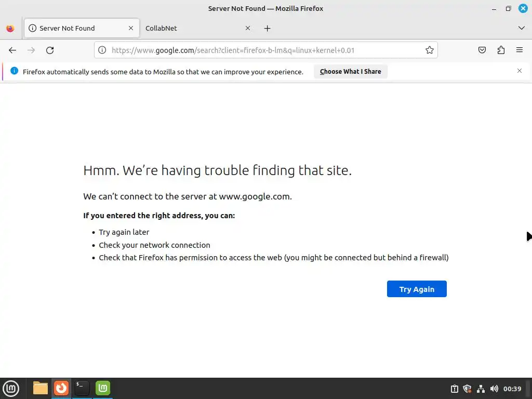This screenshot has width=532, height=399.
Task: Click the 00:39 clock in taskbar
Action: tap(512, 389)
